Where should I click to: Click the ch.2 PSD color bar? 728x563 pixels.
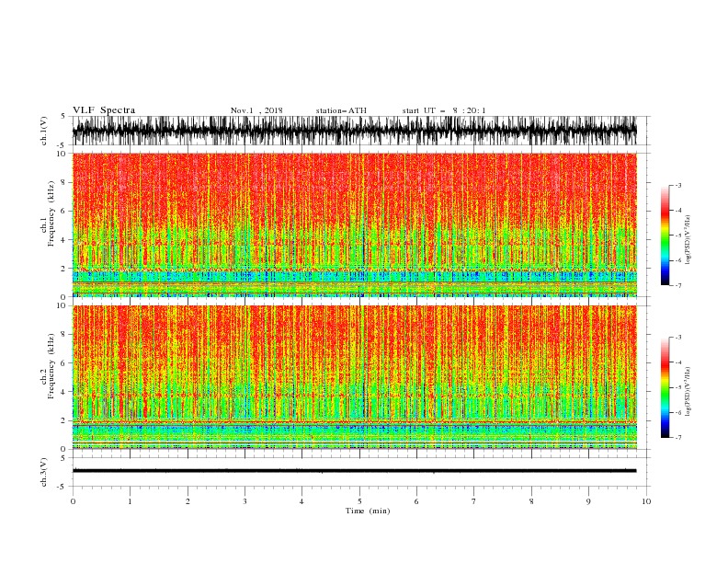[x=665, y=387]
